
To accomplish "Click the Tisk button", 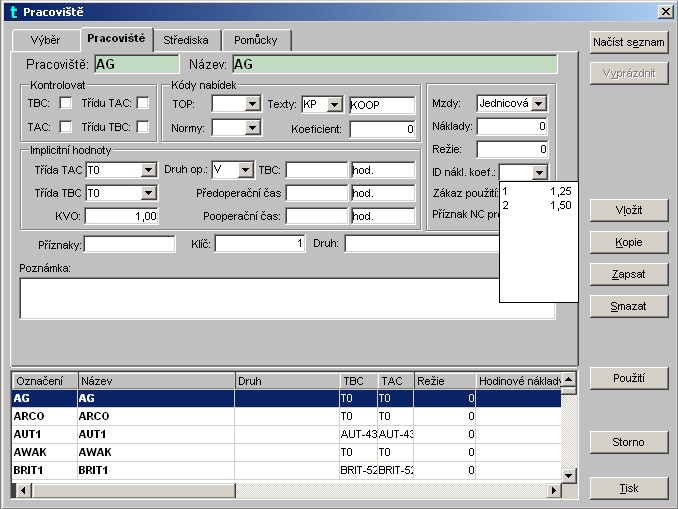I will pos(629,489).
